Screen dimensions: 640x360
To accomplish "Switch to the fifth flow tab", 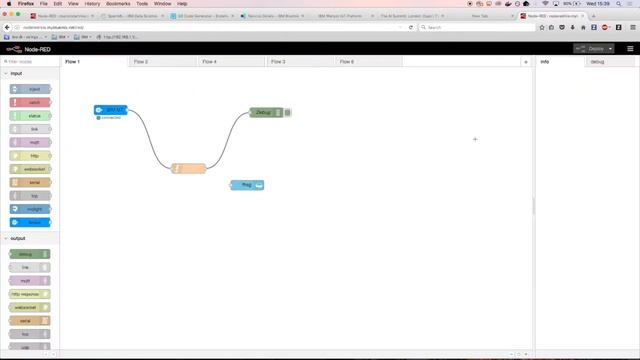I will coord(369,62).
